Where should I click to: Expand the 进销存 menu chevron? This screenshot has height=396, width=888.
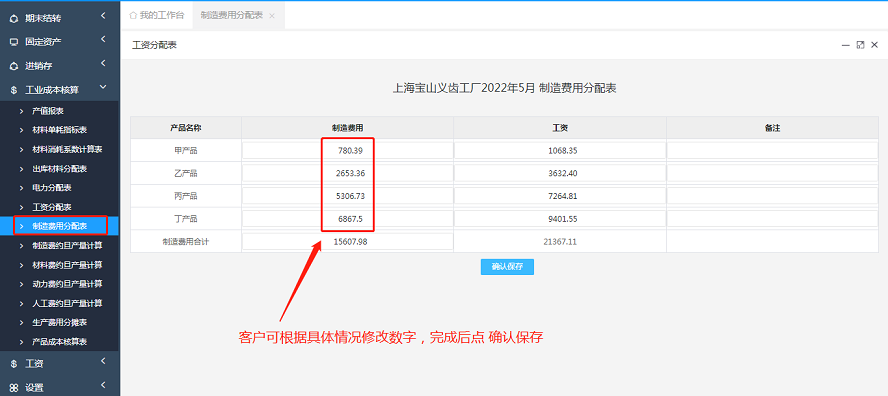(103, 63)
